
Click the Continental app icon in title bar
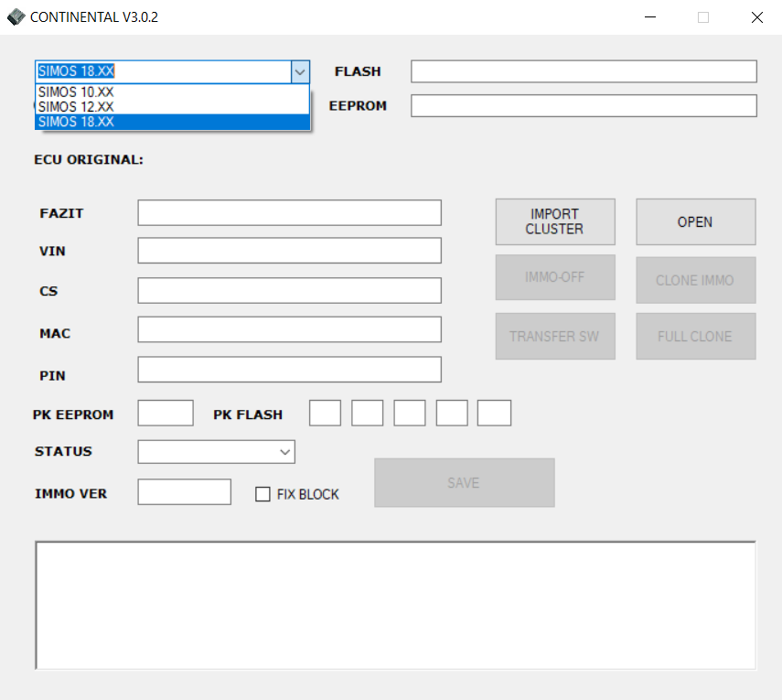click(16, 17)
